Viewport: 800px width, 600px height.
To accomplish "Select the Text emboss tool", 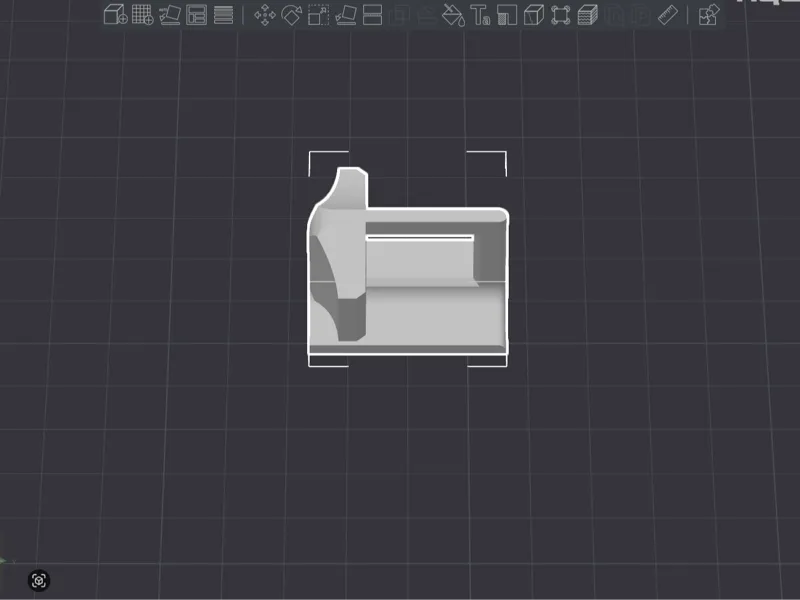I will pos(480,15).
